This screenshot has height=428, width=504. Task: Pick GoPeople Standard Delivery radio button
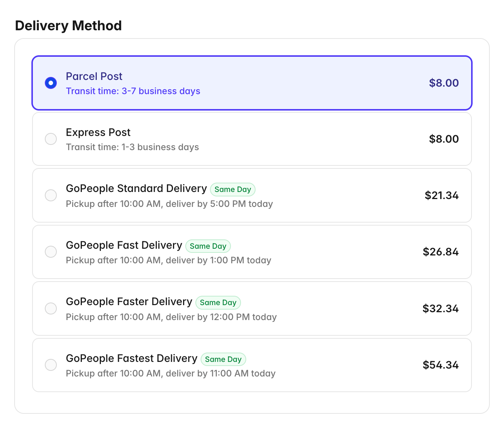pyautogui.click(x=51, y=195)
